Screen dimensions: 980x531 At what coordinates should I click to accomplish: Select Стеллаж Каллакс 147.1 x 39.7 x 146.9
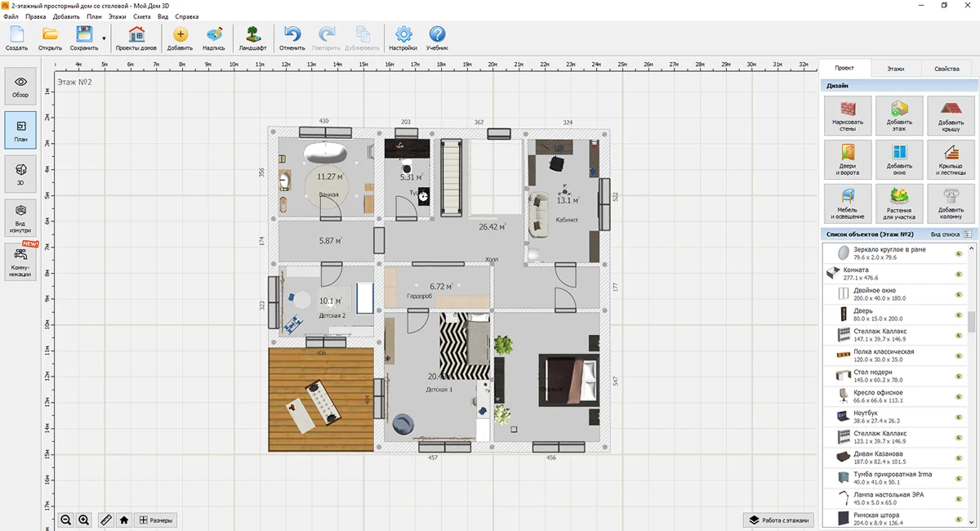point(893,335)
